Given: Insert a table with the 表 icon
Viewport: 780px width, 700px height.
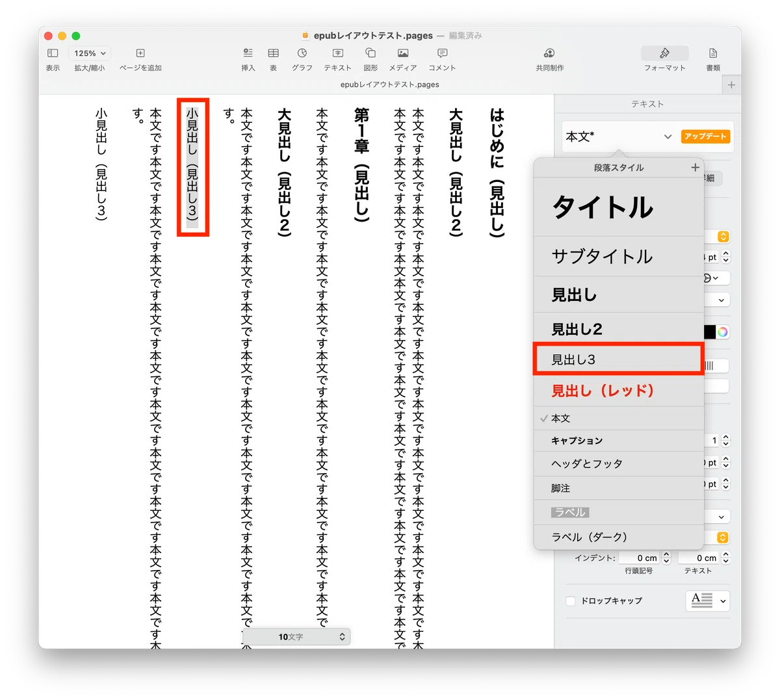Looking at the screenshot, I should pyautogui.click(x=274, y=53).
